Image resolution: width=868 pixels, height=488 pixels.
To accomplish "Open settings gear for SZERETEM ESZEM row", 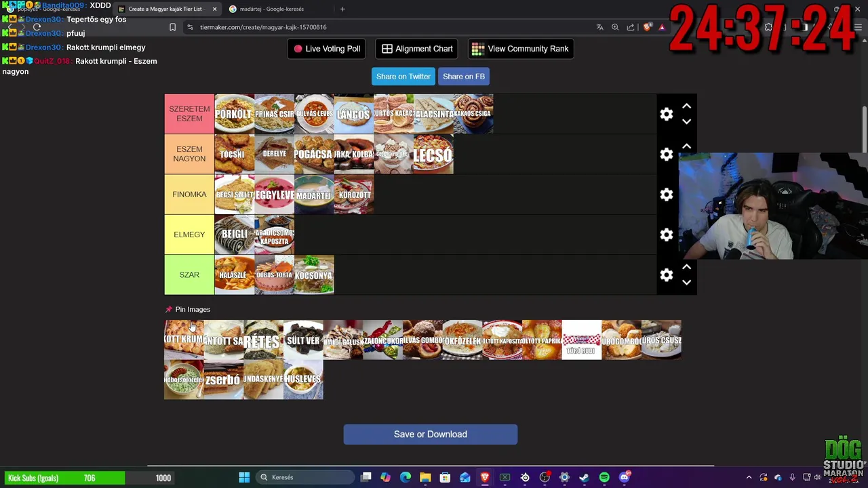I will 667,114.
